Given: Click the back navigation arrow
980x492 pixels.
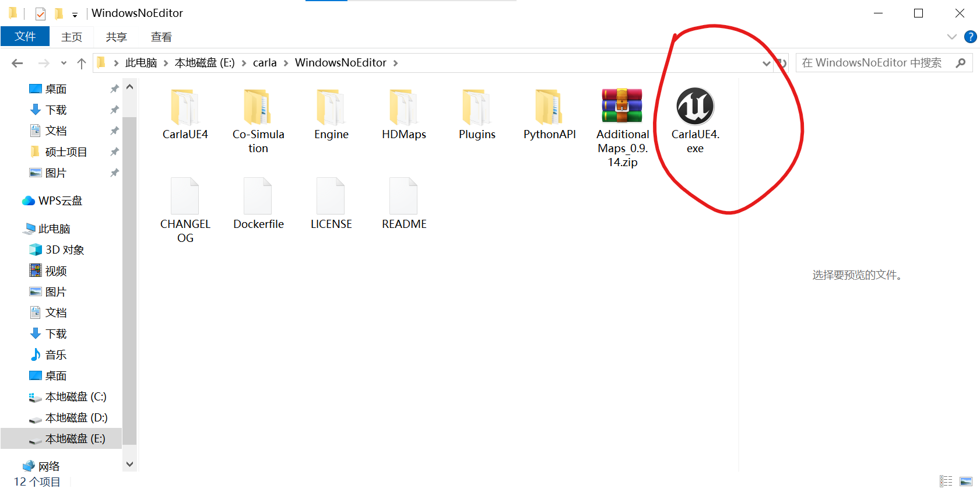Looking at the screenshot, I should pyautogui.click(x=17, y=63).
